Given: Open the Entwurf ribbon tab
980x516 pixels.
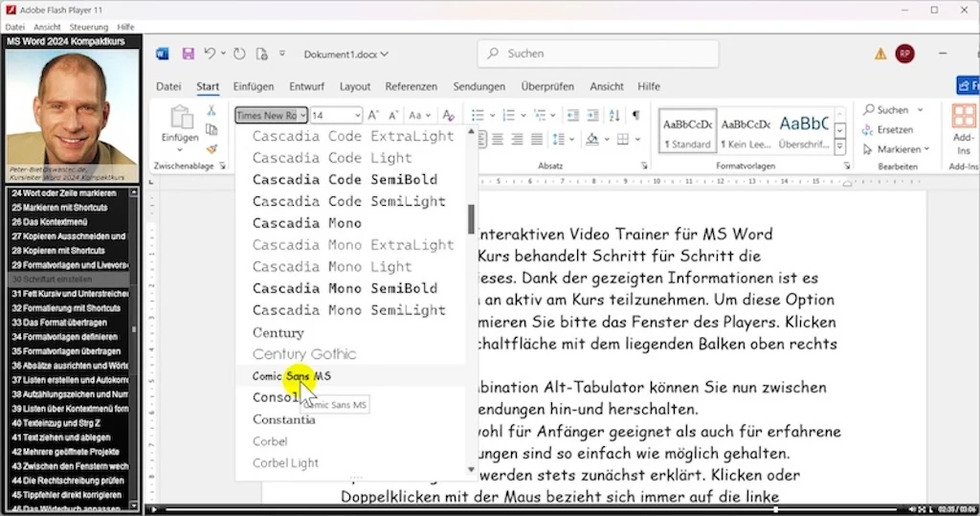Looking at the screenshot, I should point(306,86).
